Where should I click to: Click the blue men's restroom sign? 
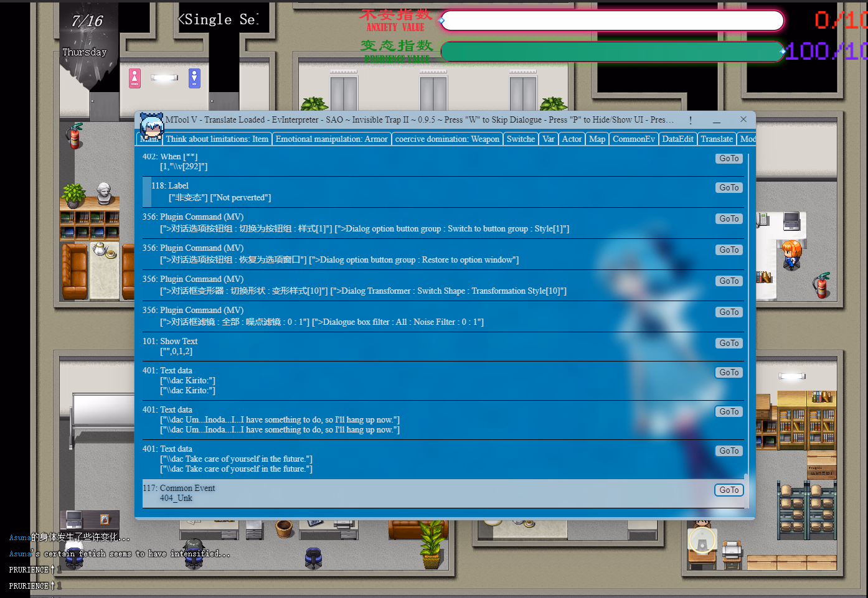(x=194, y=78)
